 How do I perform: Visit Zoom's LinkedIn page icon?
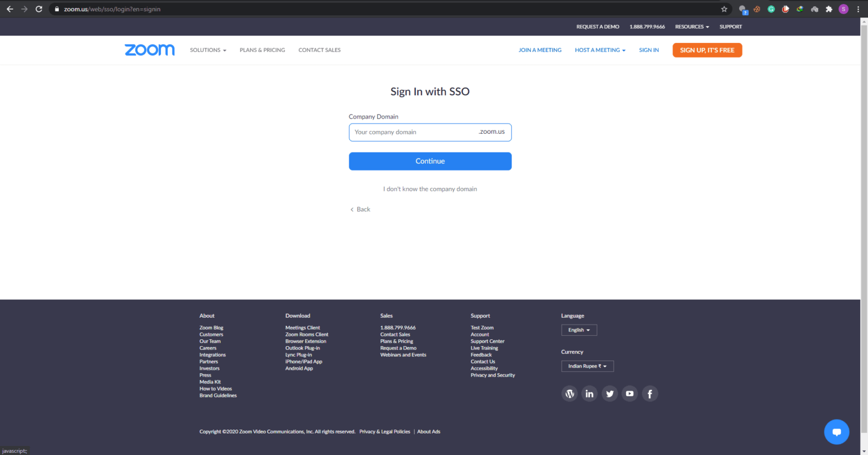click(589, 393)
